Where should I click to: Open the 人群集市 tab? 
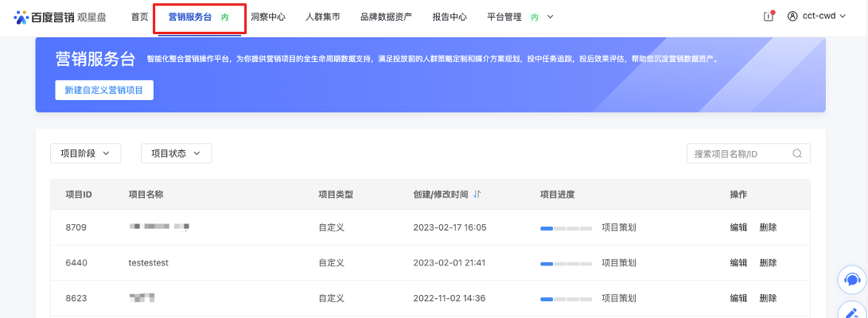322,17
